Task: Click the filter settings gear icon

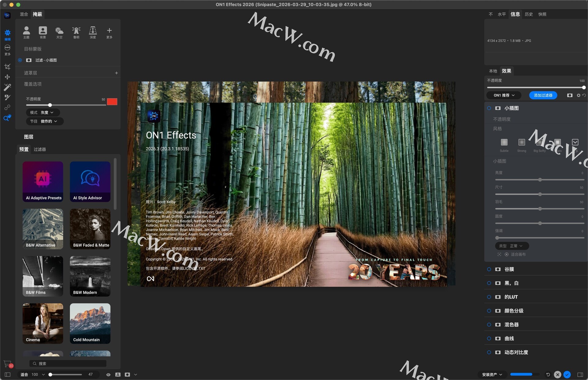Action: coord(578,95)
